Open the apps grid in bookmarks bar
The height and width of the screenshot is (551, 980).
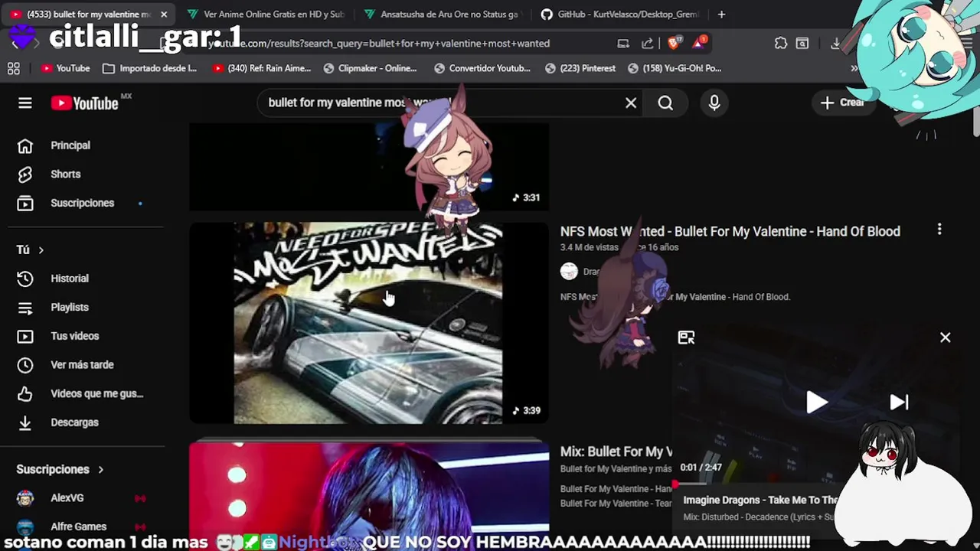14,68
